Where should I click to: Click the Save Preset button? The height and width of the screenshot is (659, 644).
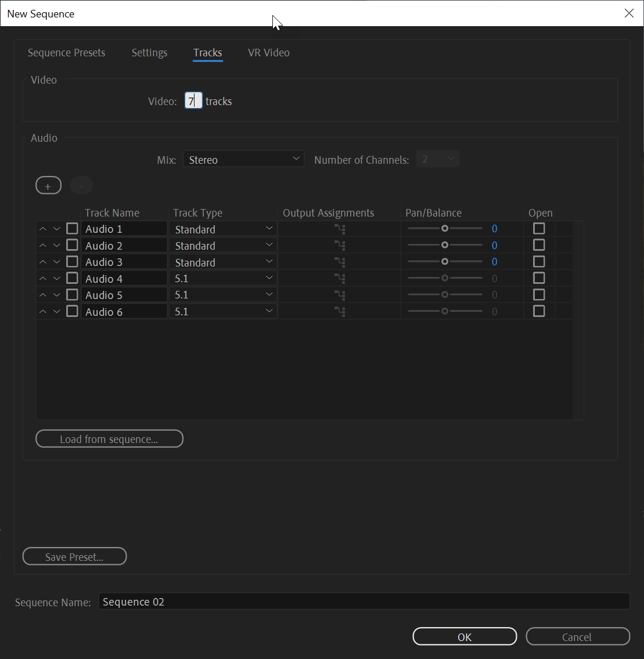pyautogui.click(x=74, y=556)
